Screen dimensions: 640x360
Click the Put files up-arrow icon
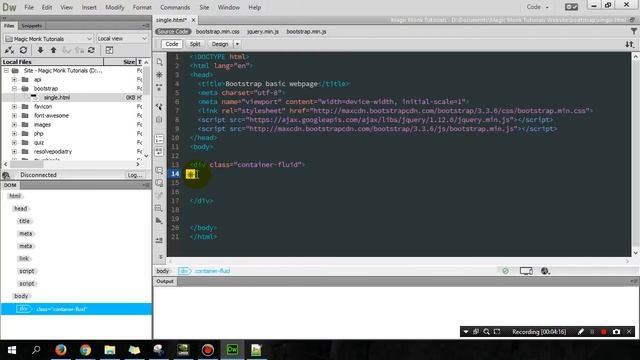pos(53,50)
